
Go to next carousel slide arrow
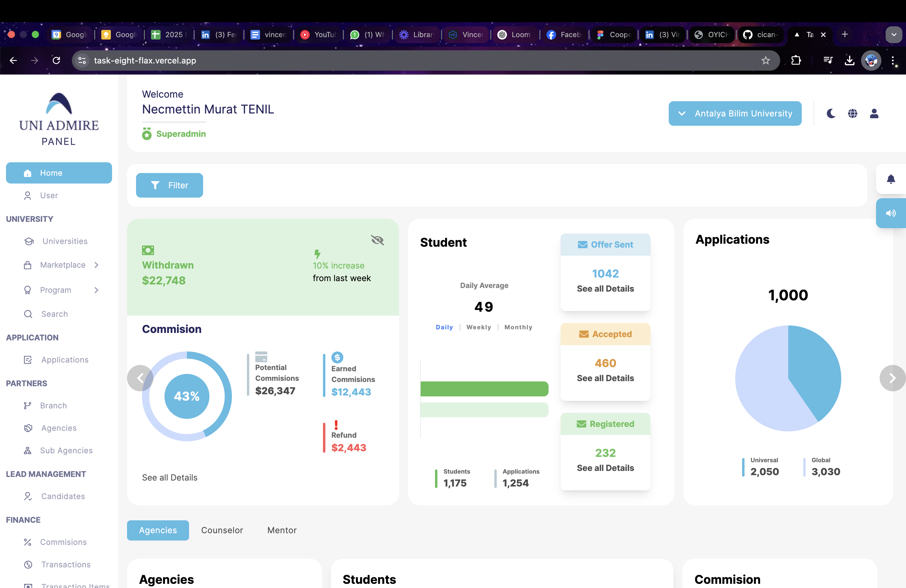click(x=892, y=378)
